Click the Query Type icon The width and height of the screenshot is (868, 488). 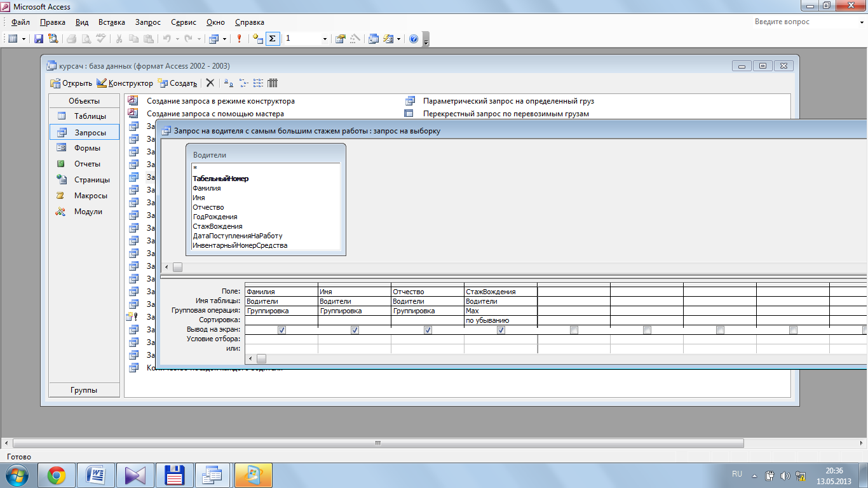click(x=214, y=39)
